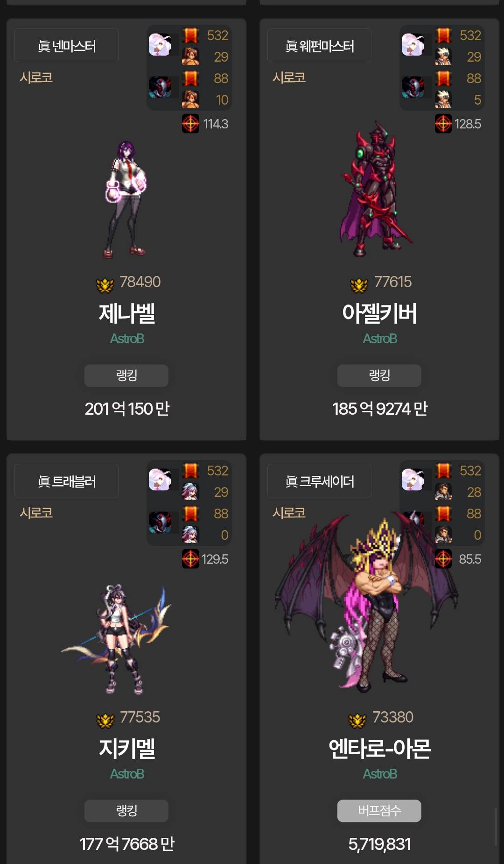Click AstroB adventure name under 지키멜
The image size is (504, 864).
point(127,774)
